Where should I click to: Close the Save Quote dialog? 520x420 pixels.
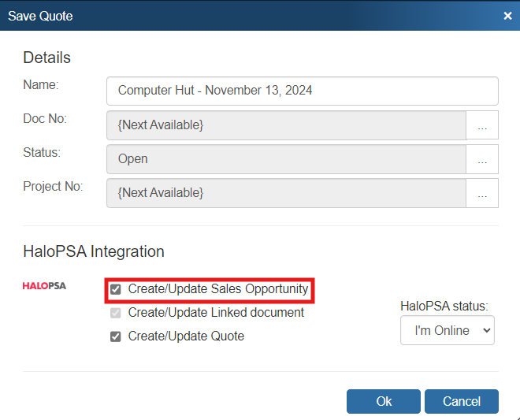pyautogui.click(x=507, y=16)
